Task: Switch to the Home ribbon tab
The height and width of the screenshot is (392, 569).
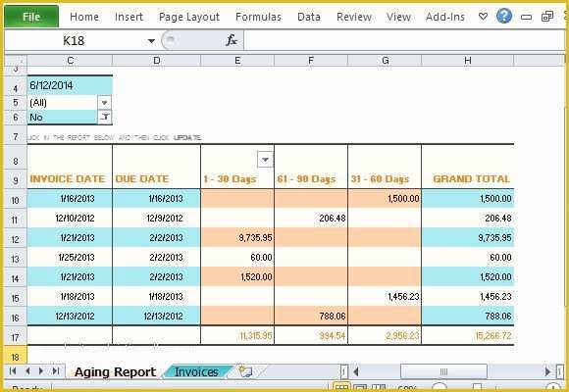Action: pos(84,17)
